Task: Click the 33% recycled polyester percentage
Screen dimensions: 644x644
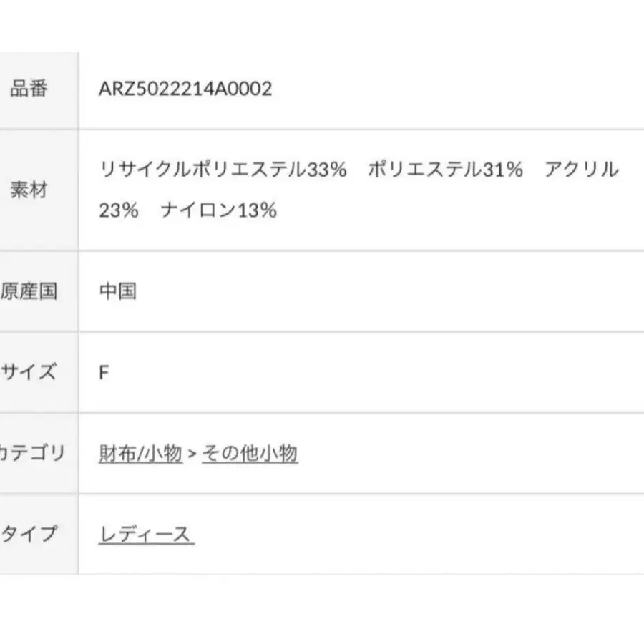Action: coord(326,170)
